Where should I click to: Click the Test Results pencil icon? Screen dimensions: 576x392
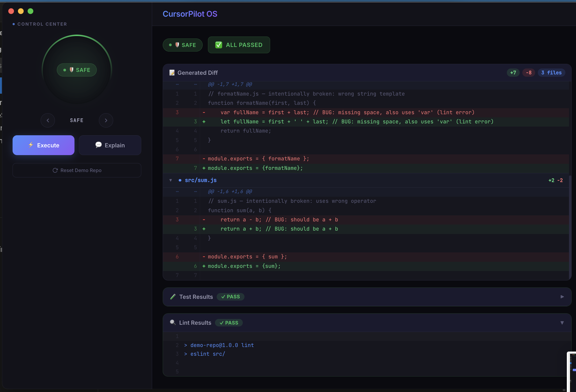coord(173,297)
